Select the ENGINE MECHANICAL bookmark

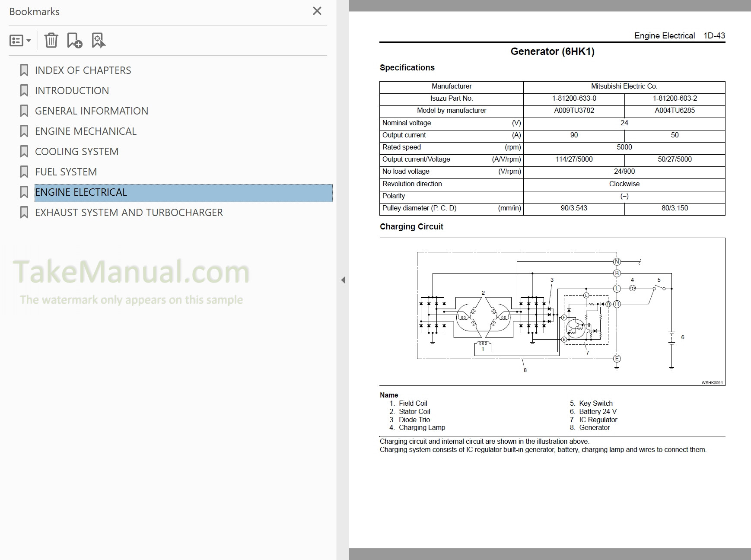(x=86, y=131)
